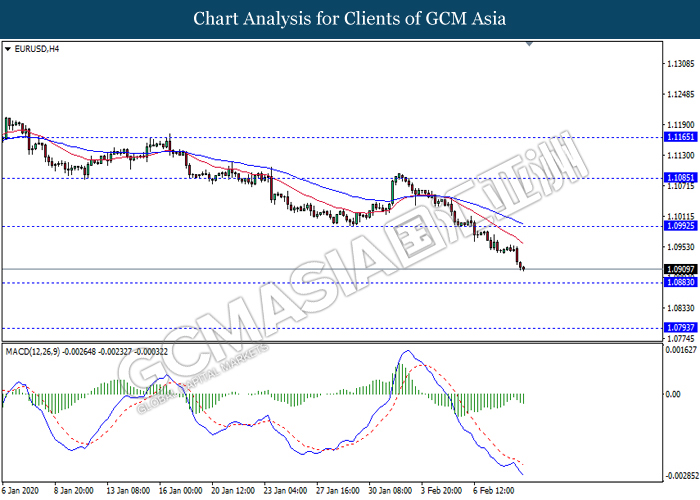Click the 20 Jan 12:00 time label

click(233, 491)
